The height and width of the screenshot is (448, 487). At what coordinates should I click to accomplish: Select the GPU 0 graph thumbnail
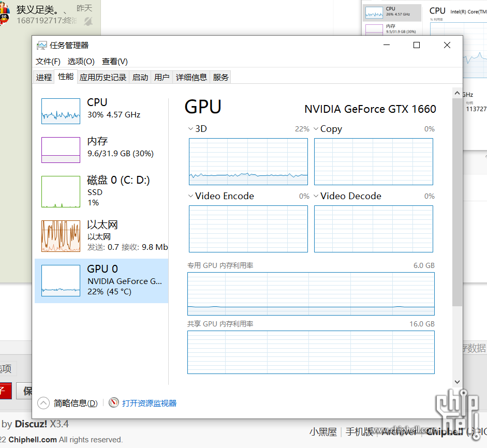coord(61,281)
